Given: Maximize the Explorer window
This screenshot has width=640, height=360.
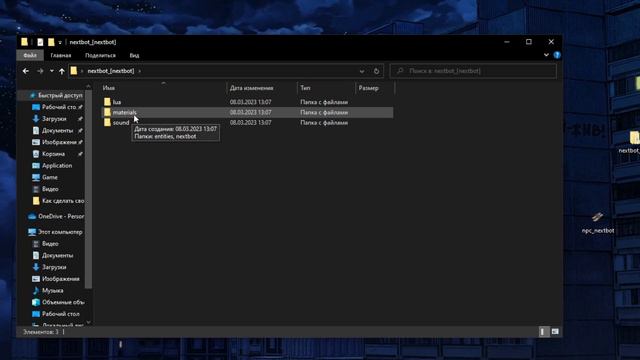Looking at the screenshot, I should point(529,42).
